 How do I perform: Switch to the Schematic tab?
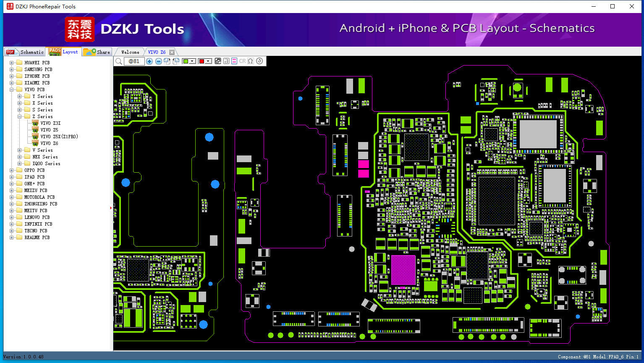coord(25,52)
